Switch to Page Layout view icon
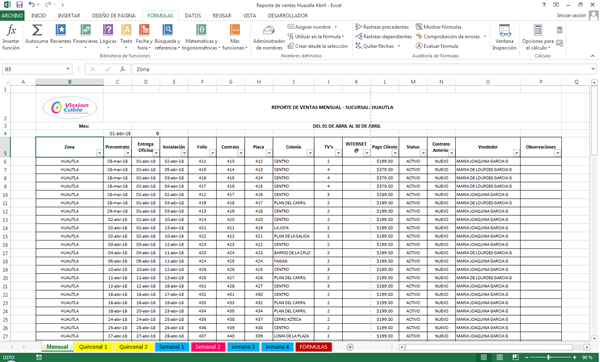The width and height of the screenshot is (600, 362). click(499, 357)
